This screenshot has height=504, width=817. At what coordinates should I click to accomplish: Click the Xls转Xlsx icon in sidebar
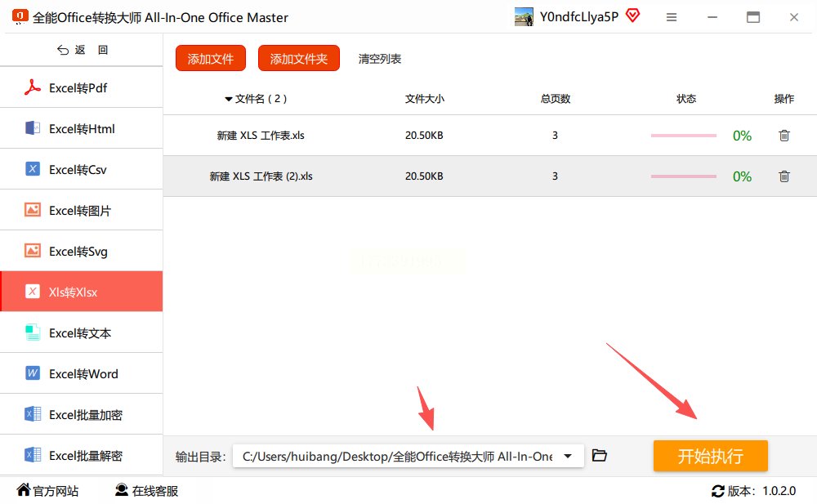click(33, 292)
